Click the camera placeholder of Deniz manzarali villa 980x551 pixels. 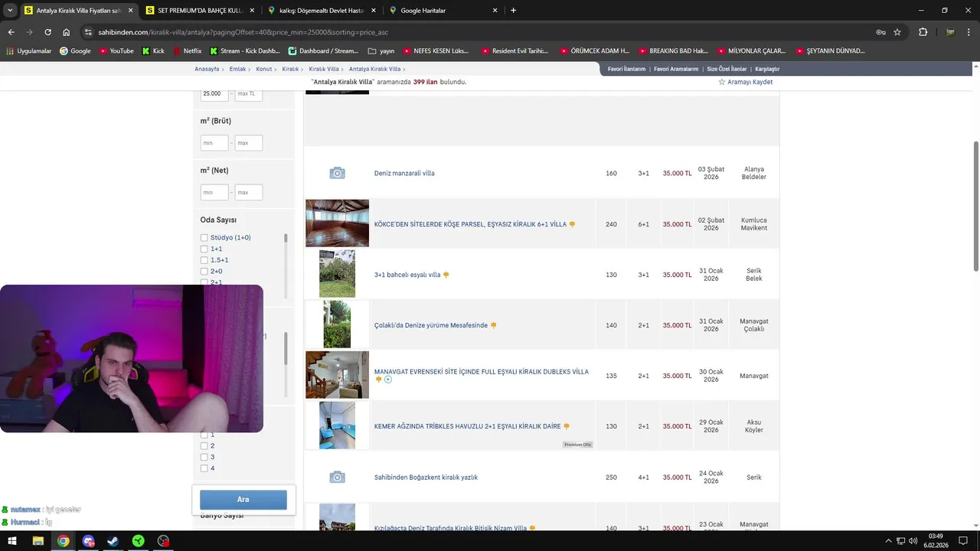point(337,173)
